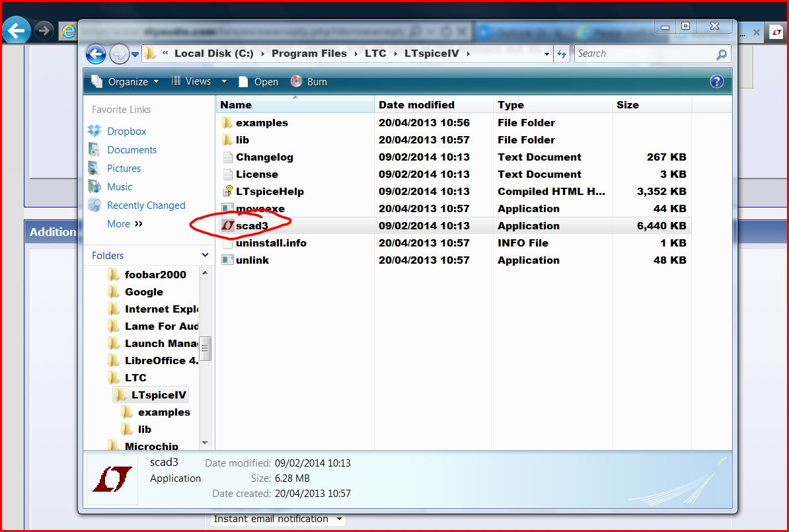789x532 pixels.
Task: Click the folder tree scrollbar thumb
Action: tap(205, 348)
